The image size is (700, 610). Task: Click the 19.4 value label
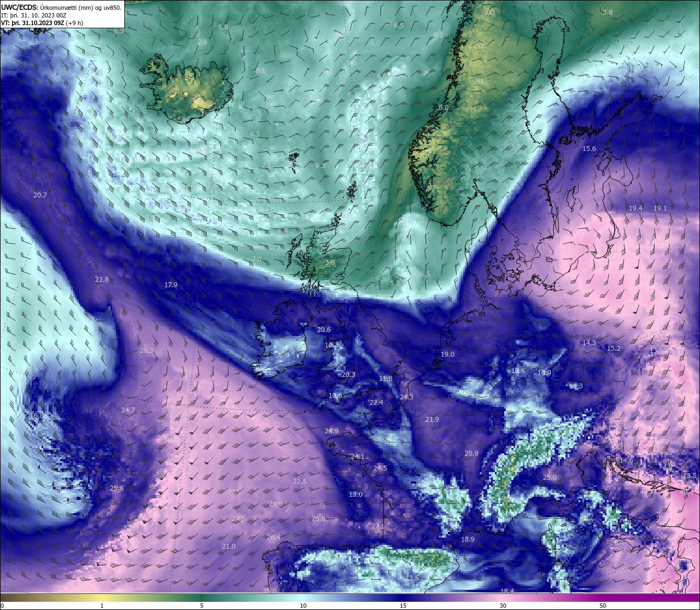pos(635,208)
